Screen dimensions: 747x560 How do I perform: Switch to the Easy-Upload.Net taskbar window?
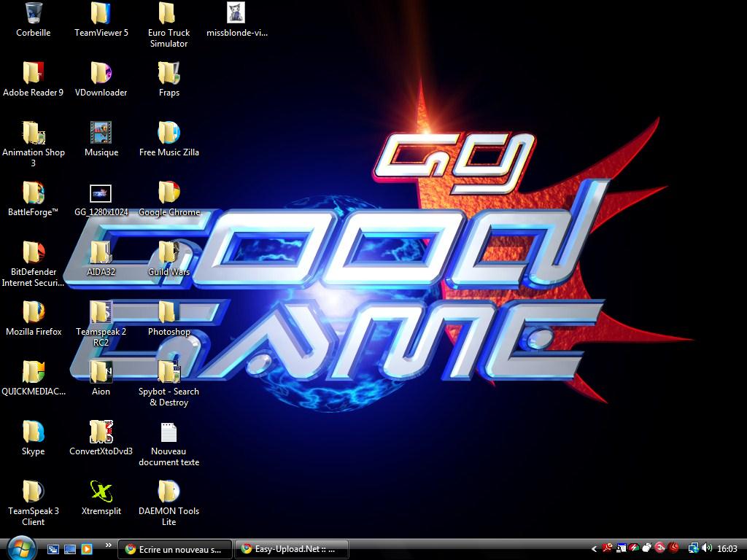(291, 549)
